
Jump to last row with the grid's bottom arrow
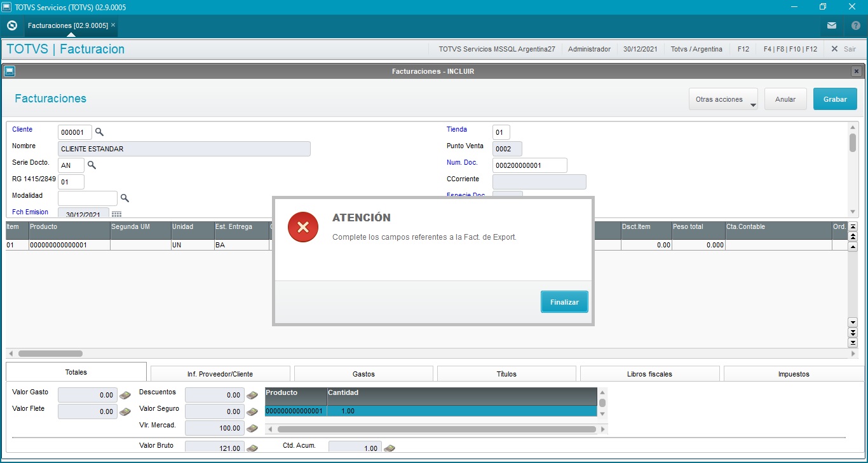pyautogui.click(x=853, y=343)
